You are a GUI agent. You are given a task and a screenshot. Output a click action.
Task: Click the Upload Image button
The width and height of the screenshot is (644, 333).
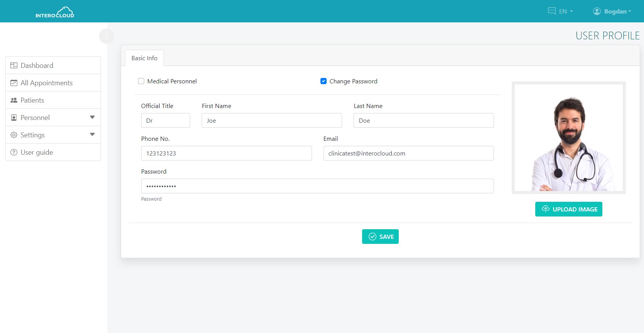(568, 209)
